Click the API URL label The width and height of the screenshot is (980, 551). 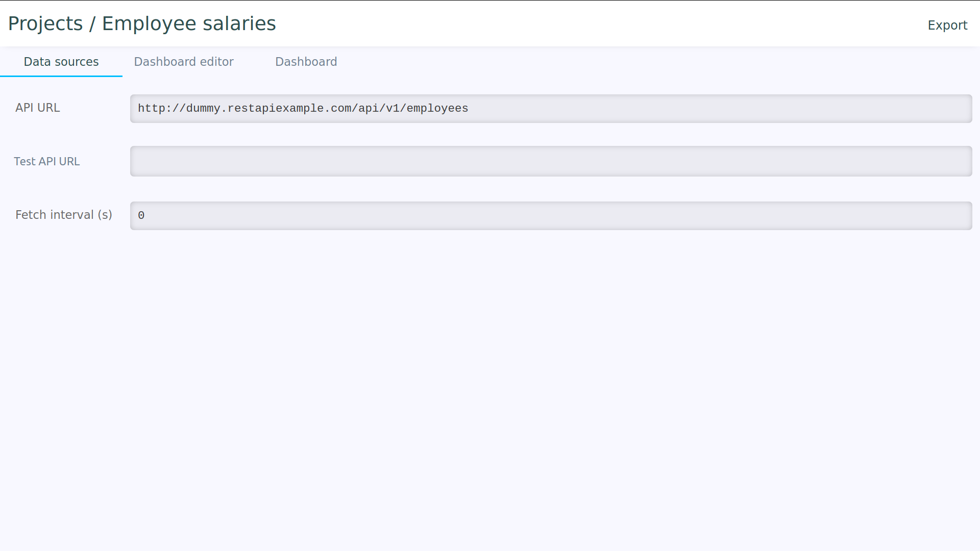(37, 108)
